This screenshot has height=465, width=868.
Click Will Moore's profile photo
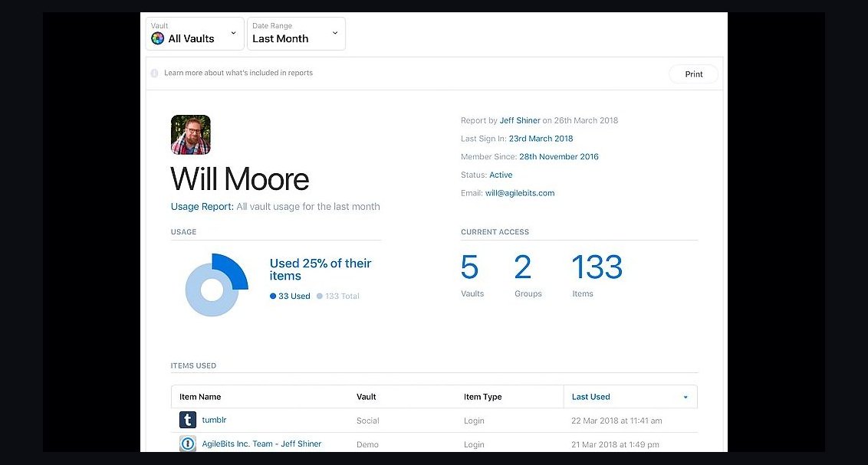click(x=190, y=134)
